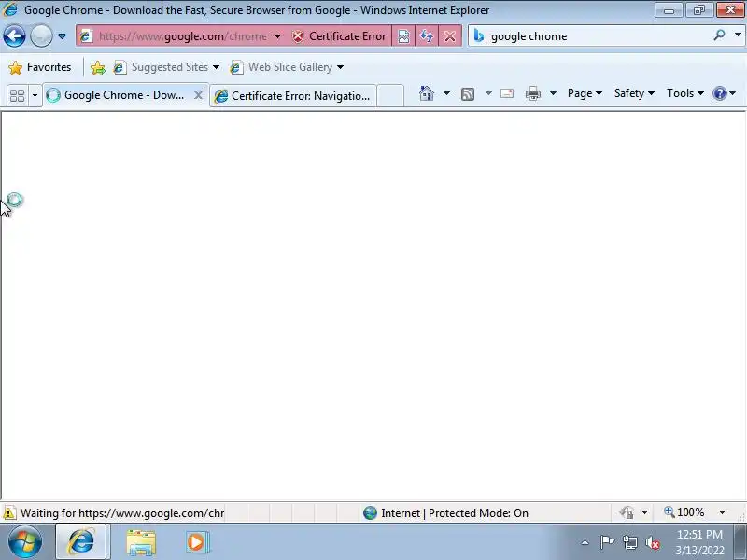
Task: Print the page with printer icon
Action: [532, 93]
